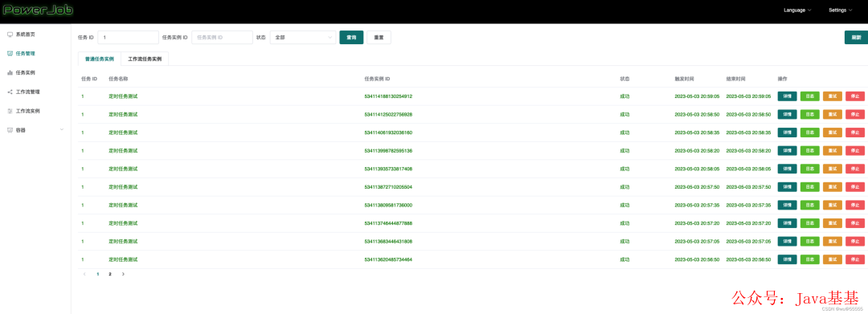The width and height of the screenshot is (868, 314).
Task: Click the 工作流管理 share icon
Action: click(x=10, y=92)
